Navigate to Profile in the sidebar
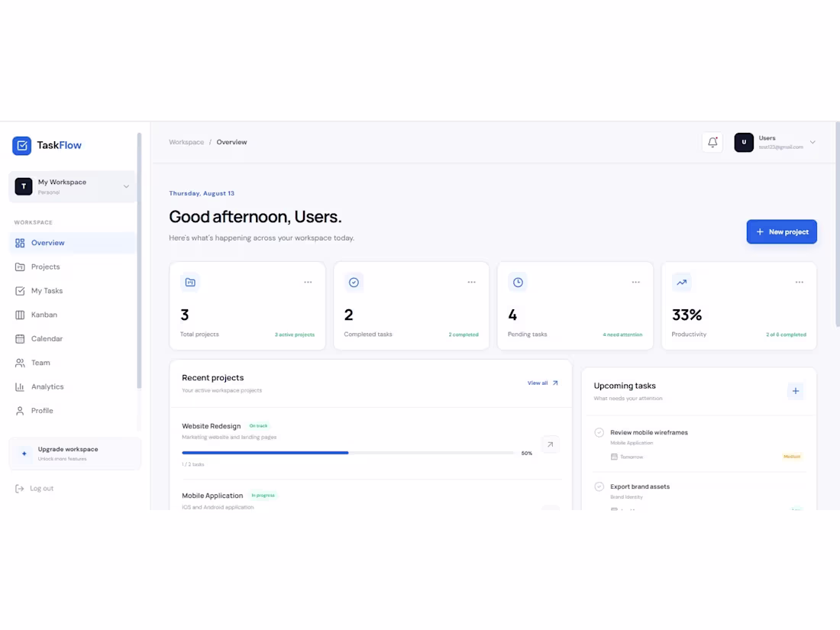 tap(73, 411)
